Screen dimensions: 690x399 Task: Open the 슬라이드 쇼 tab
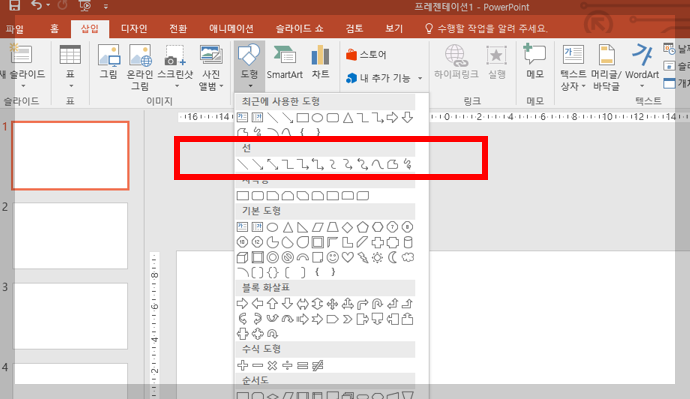[x=299, y=29]
